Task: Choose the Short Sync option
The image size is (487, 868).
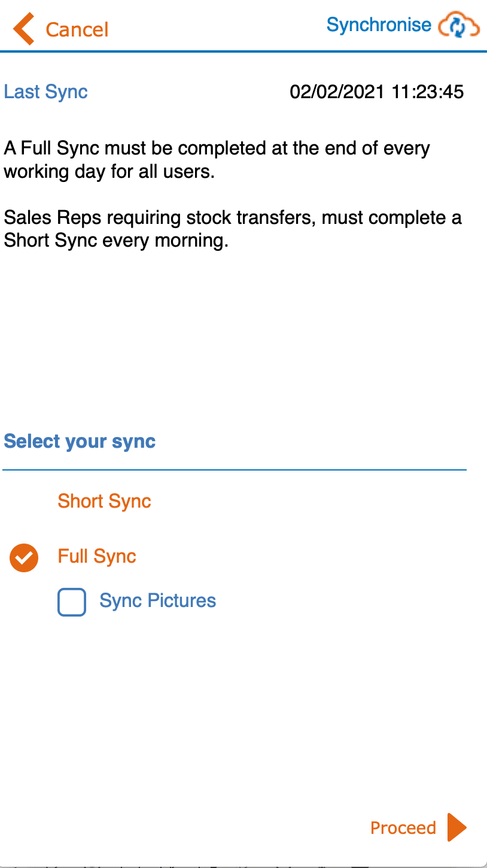Action: (104, 501)
